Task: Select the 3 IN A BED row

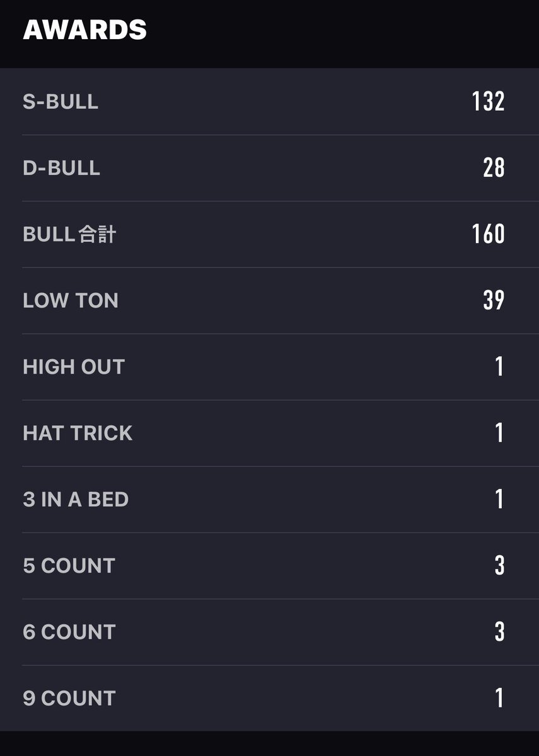Action: (x=269, y=500)
